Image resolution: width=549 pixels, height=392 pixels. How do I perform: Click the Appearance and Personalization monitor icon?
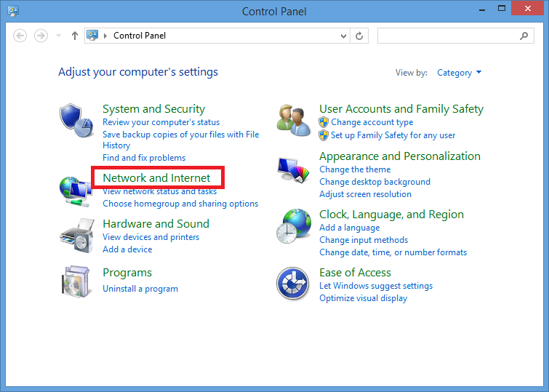coord(294,170)
